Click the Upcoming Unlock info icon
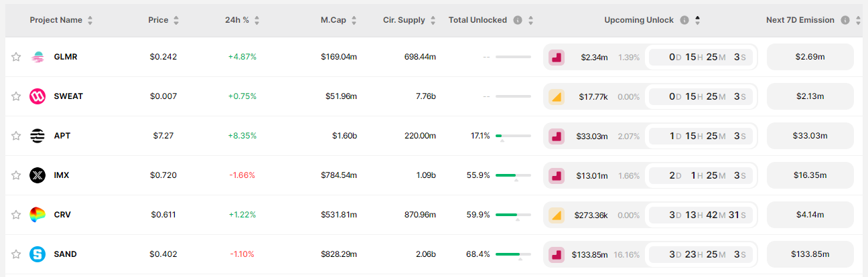The height and width of the screenshot is (277, 868). pyautogui.click(x=684, y=20)
